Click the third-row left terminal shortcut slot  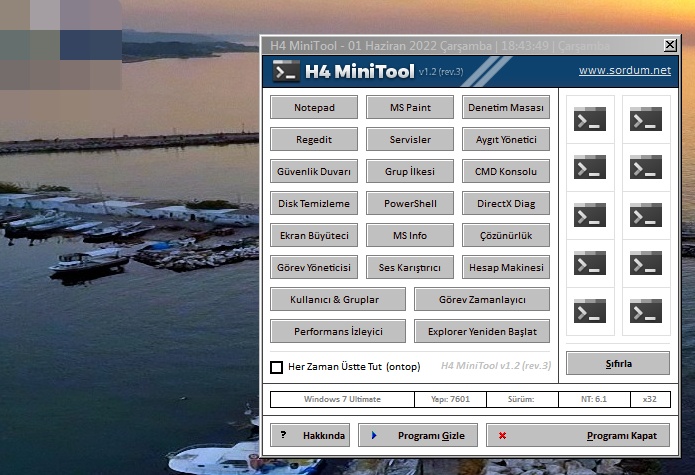[590, 215]
